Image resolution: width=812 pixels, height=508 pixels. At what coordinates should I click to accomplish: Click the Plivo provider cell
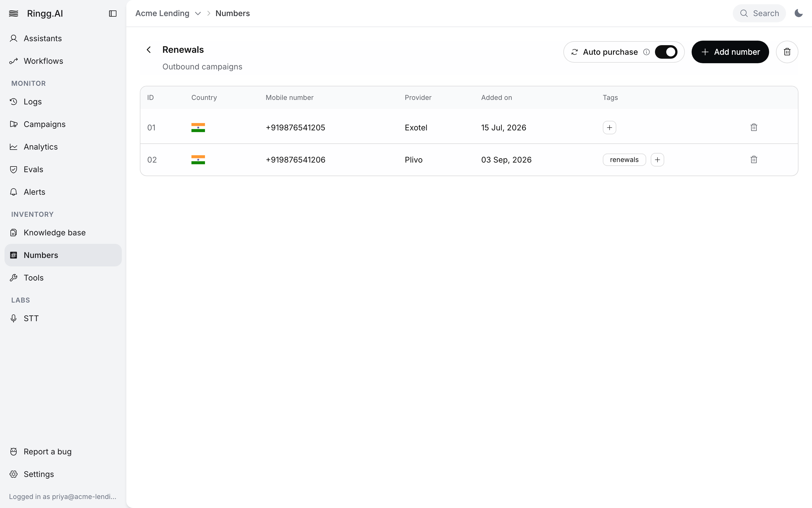[x=413, y=159]
